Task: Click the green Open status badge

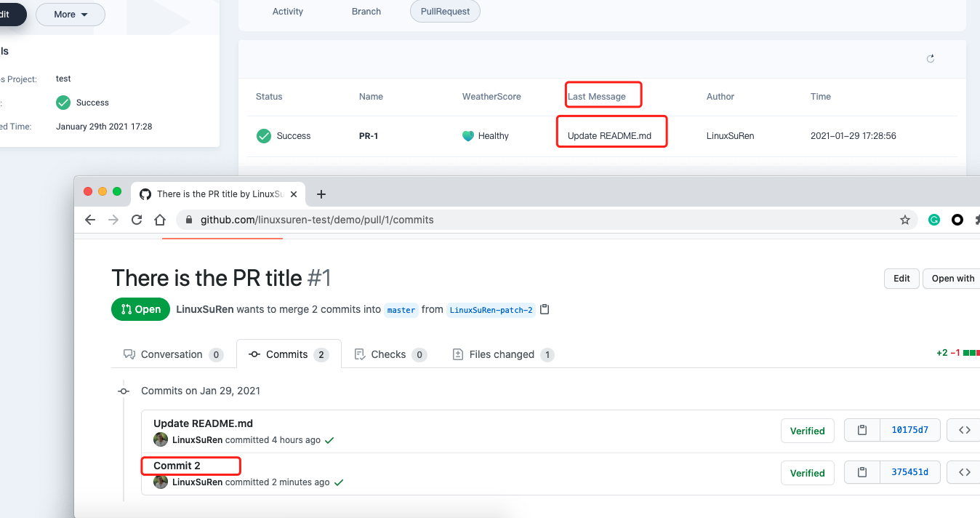Action: click(141, 309)
